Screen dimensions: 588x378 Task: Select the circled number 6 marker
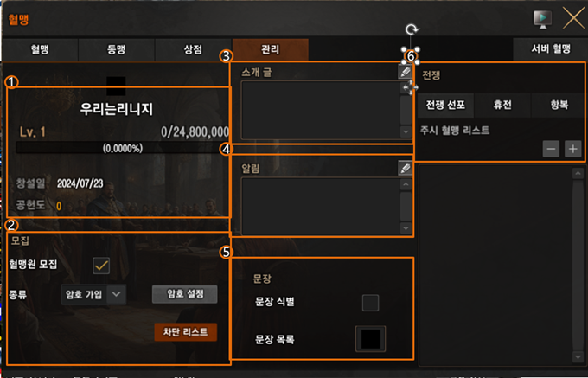click(x=411, y=56)
